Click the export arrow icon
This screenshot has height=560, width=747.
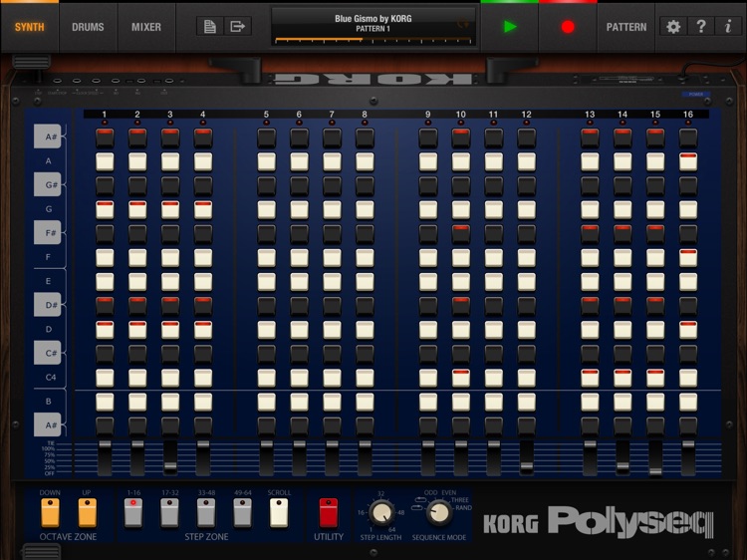pos(237,27)
